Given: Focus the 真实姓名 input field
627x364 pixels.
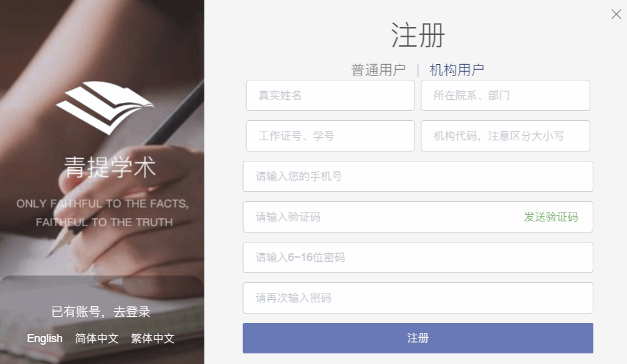Looking at the screenshot, I should (330, 95).
